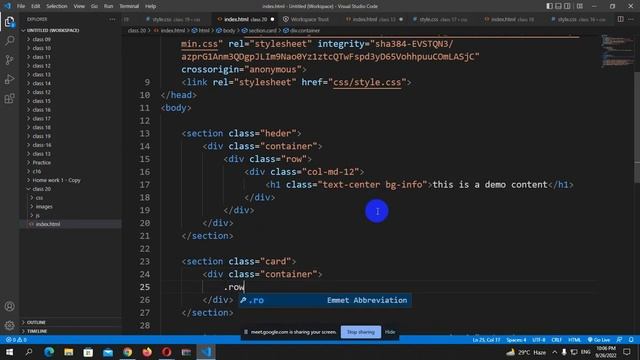Change HTML language mode

coord(574,340)
